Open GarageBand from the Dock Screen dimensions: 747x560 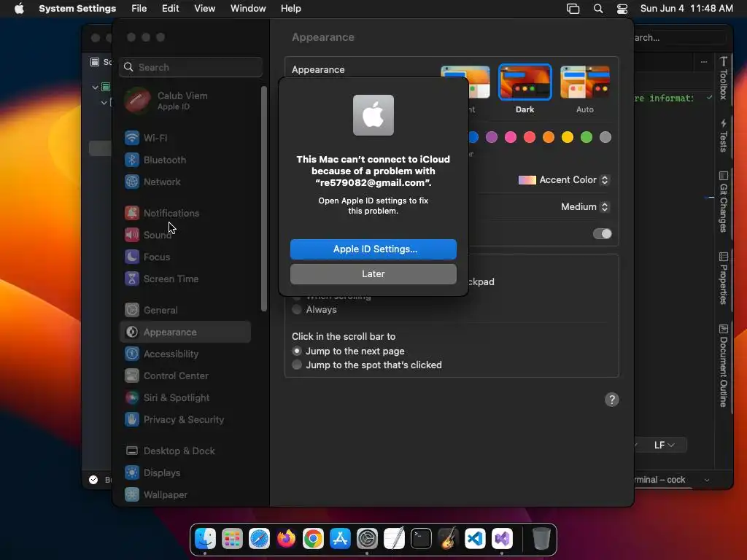pyautogui.click(x=449, y=539)
